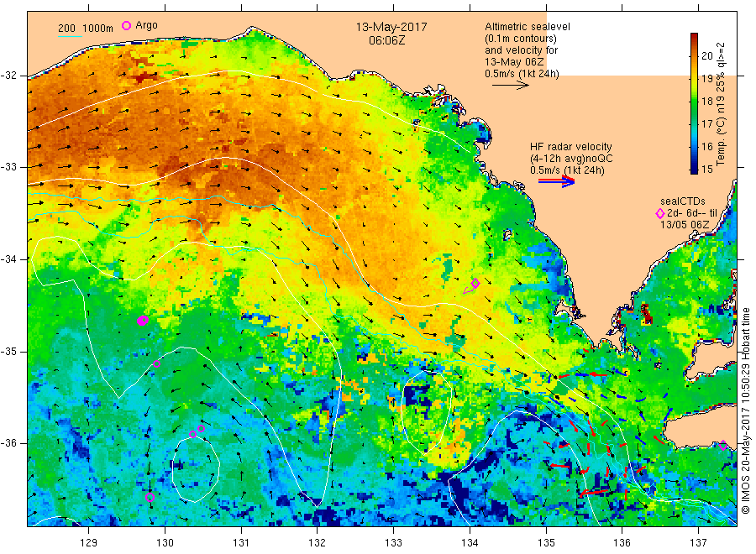
Task: Click the longitude axis label '133'
Action: click(x=393, y=543)
